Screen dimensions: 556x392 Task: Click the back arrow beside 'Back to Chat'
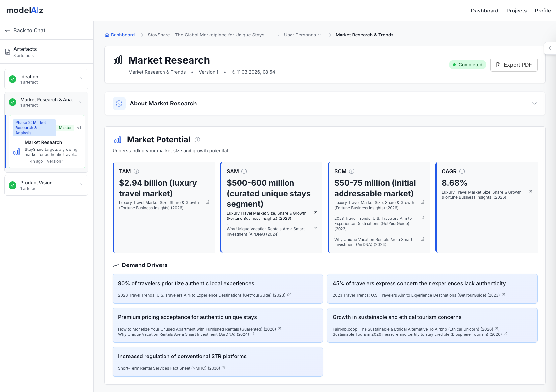(x=7, y=30)
